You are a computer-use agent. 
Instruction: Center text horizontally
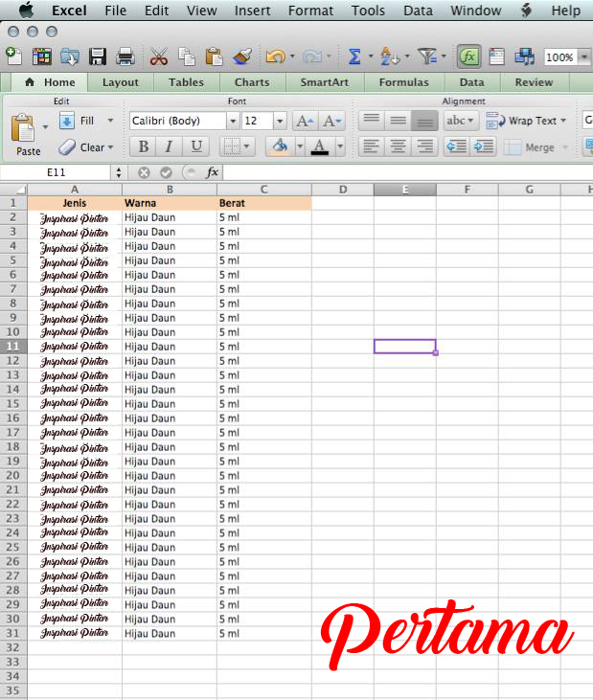pyautogui.click(x=399, y=146)
